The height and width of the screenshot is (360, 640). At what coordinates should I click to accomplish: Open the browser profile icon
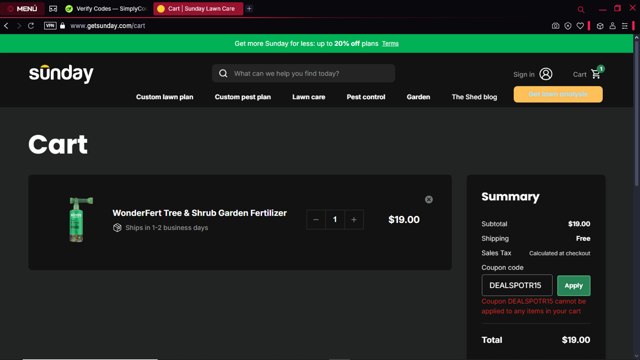click(x=613, y=26)
